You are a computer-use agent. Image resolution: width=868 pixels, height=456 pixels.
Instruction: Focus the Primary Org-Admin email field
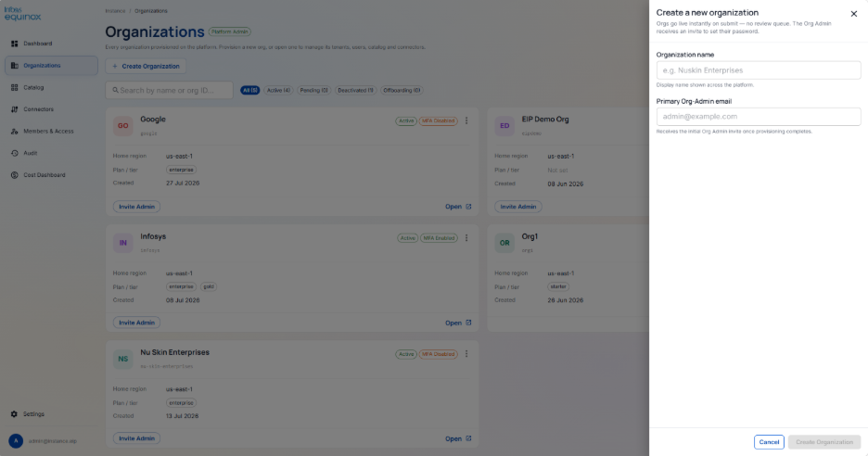click(x=759, y=117)
